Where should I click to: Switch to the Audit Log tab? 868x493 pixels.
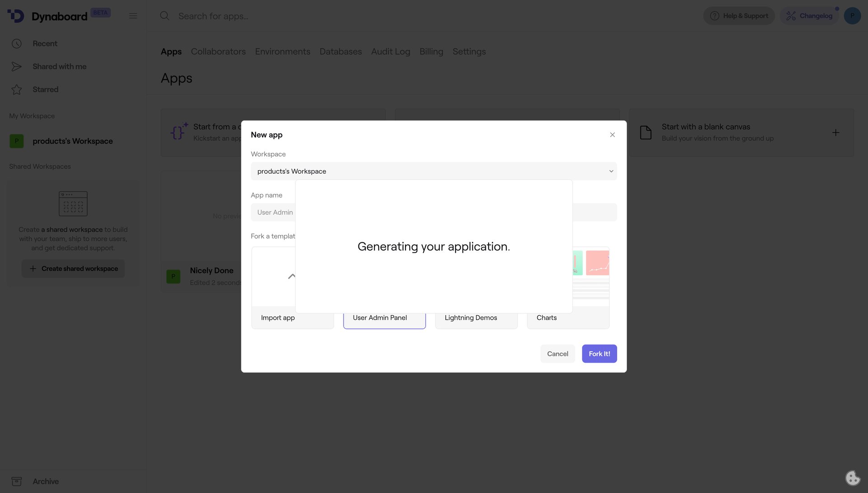[x=390, y=52]
